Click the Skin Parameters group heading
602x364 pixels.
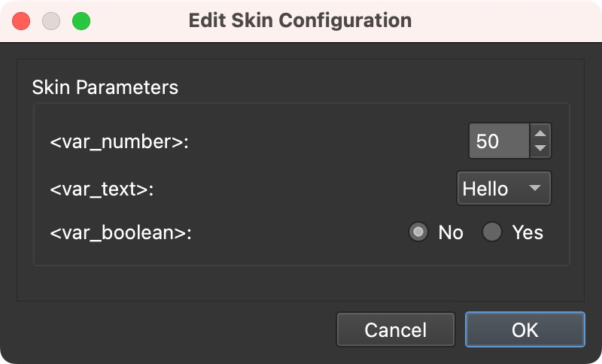105,87
